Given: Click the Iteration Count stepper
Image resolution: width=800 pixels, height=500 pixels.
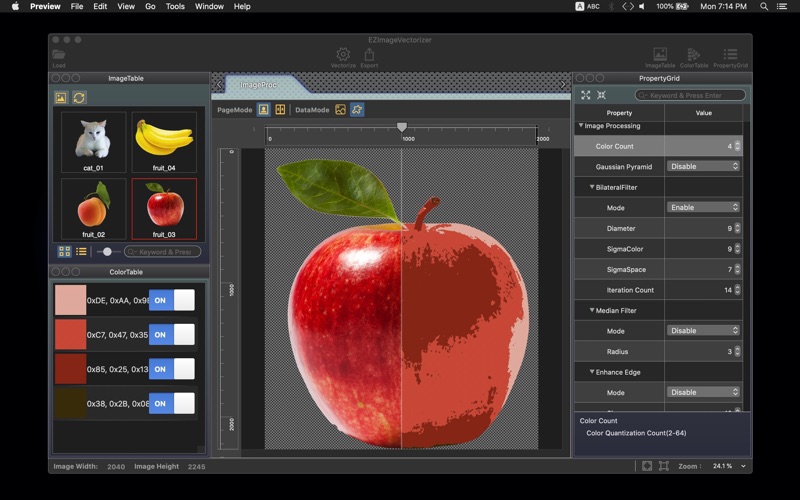Looking at the screenshot, I should click(x=737, y=290).
